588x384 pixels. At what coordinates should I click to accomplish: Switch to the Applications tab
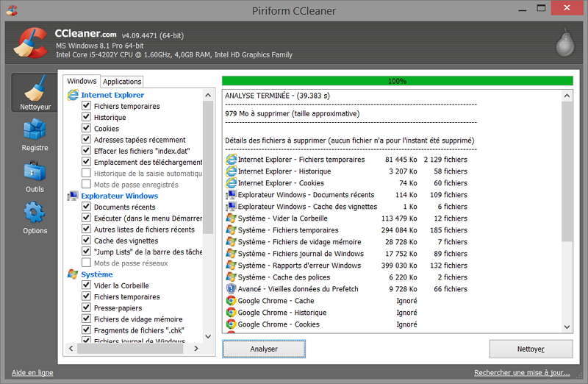(122, 82)
